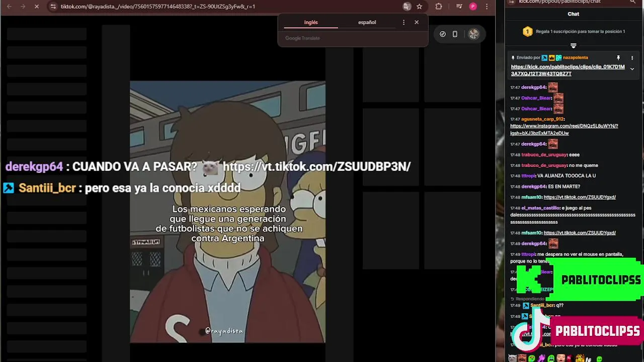Open the site info icon beside the URL
Viewport: 644px width, 362px height.
53,7
